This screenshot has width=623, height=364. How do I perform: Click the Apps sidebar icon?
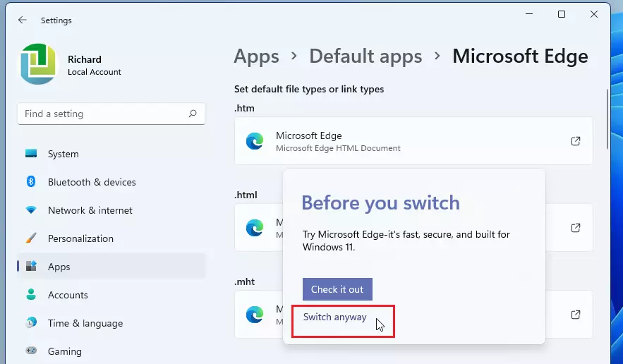point(31,266)
